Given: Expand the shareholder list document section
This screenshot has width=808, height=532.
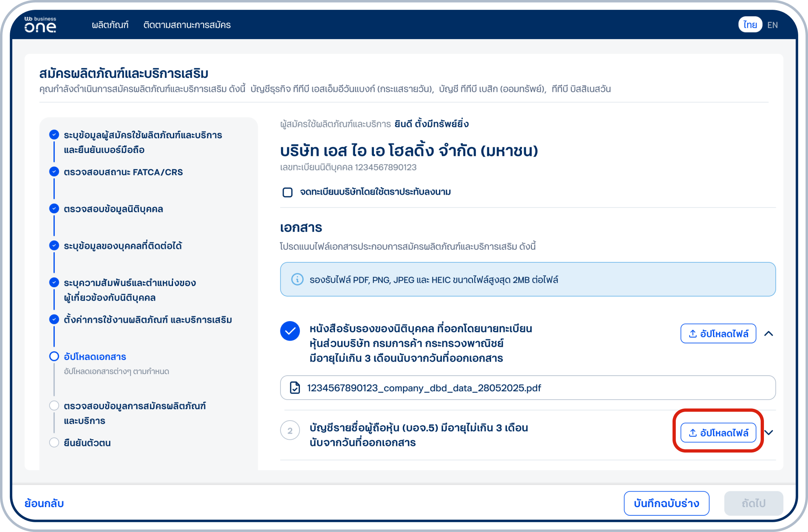Looking at the screenshot, I should coord(769,432).
